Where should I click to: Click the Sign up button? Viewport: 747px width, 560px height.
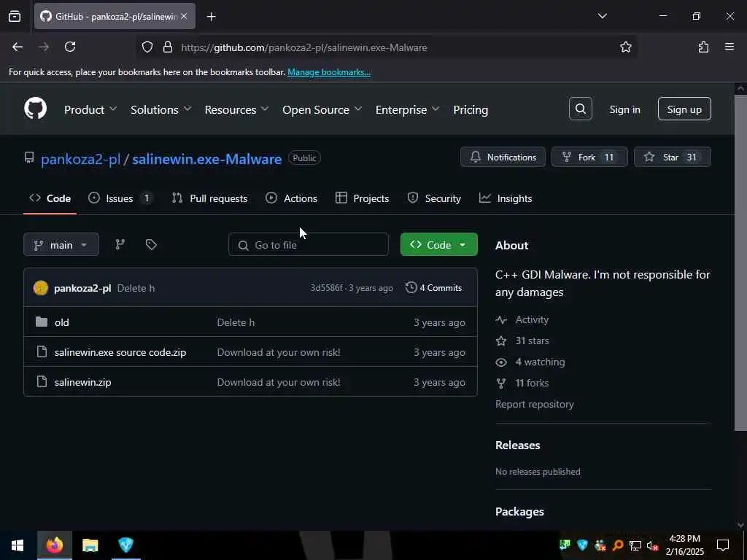[684, 109]
